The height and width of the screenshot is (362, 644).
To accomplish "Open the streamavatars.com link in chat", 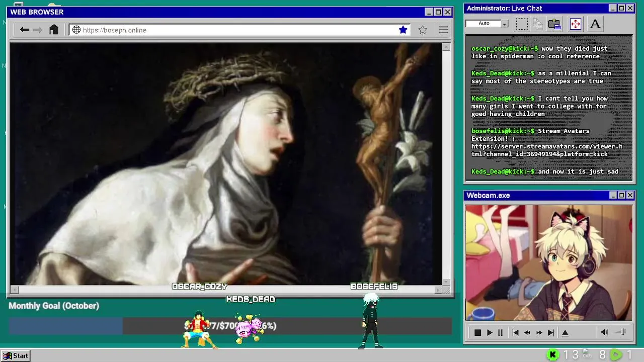I will tap(547, 150).
